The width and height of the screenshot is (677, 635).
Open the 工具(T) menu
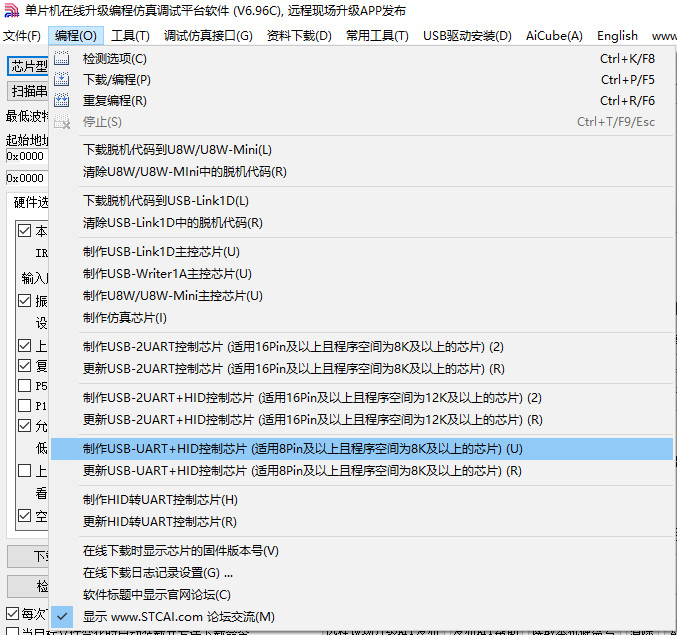click(x=130, y=35)
